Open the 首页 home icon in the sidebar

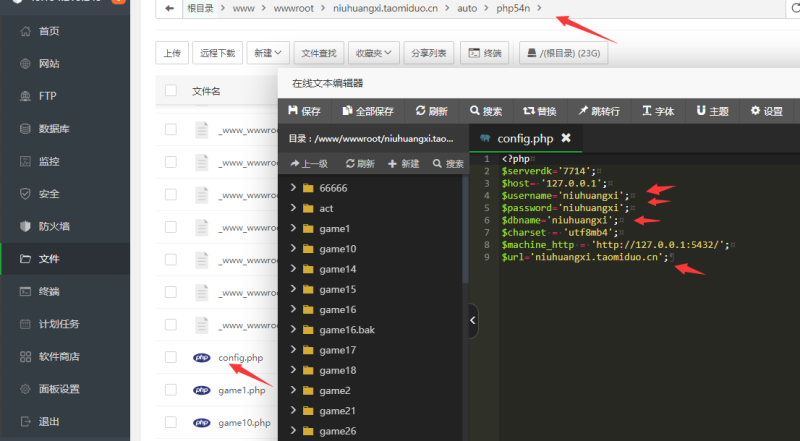coord(26,31)
